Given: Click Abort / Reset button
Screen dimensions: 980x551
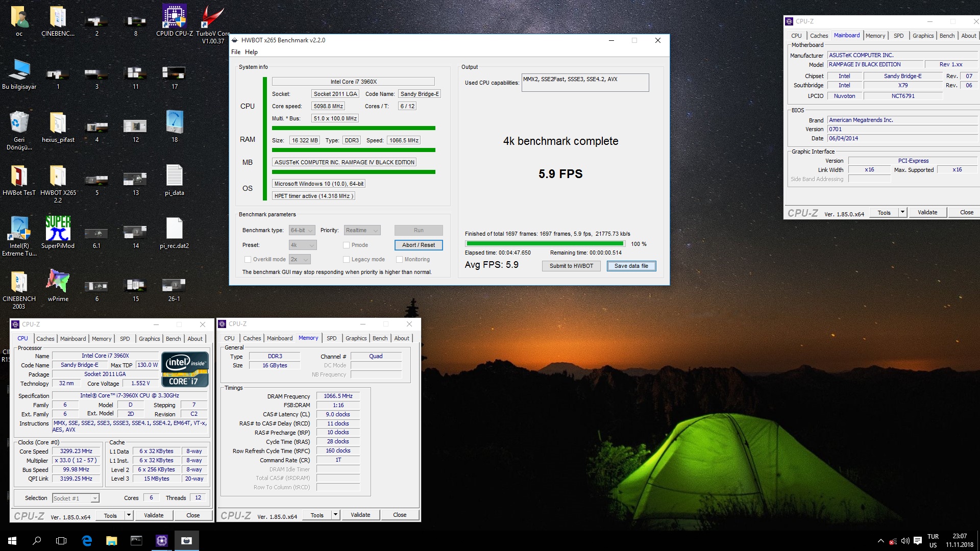Looking at the screenshot, I should click(419, 245).
